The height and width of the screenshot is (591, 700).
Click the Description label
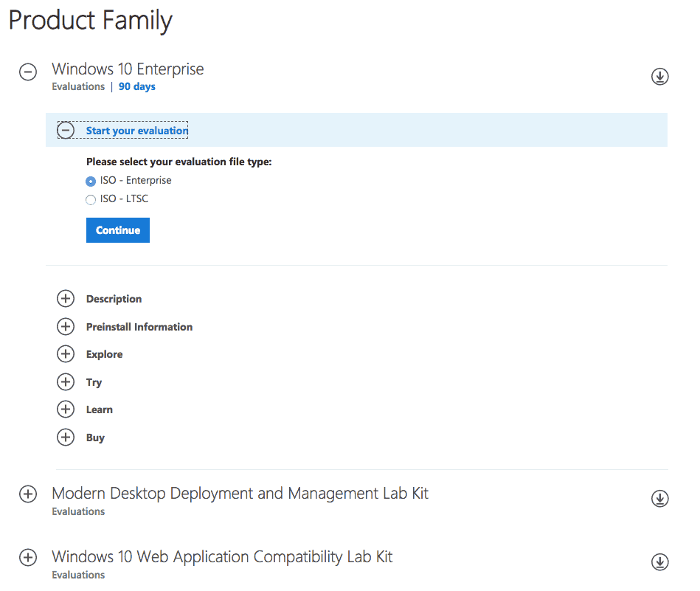tap(114, 299)
